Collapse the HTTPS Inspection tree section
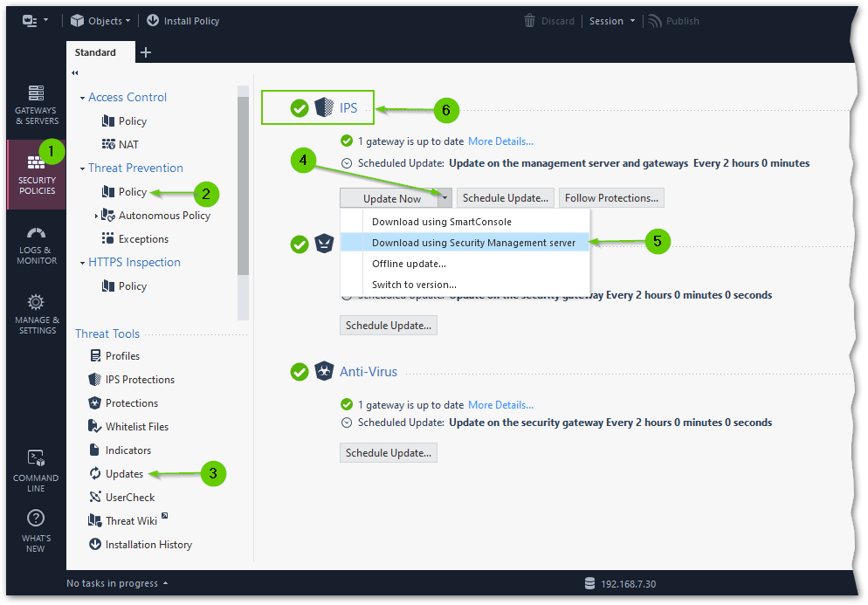Viewport: 868px width, 605px height. 82,263
